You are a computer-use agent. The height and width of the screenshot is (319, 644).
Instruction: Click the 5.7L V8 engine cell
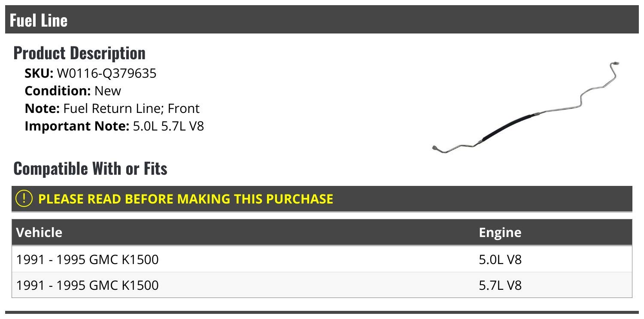(500, 285)
